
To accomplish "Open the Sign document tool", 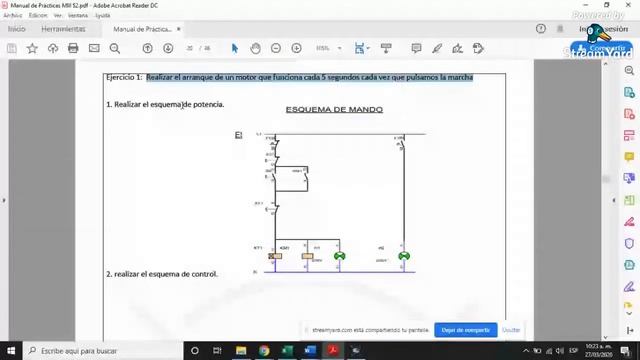I will coord(458,49).
